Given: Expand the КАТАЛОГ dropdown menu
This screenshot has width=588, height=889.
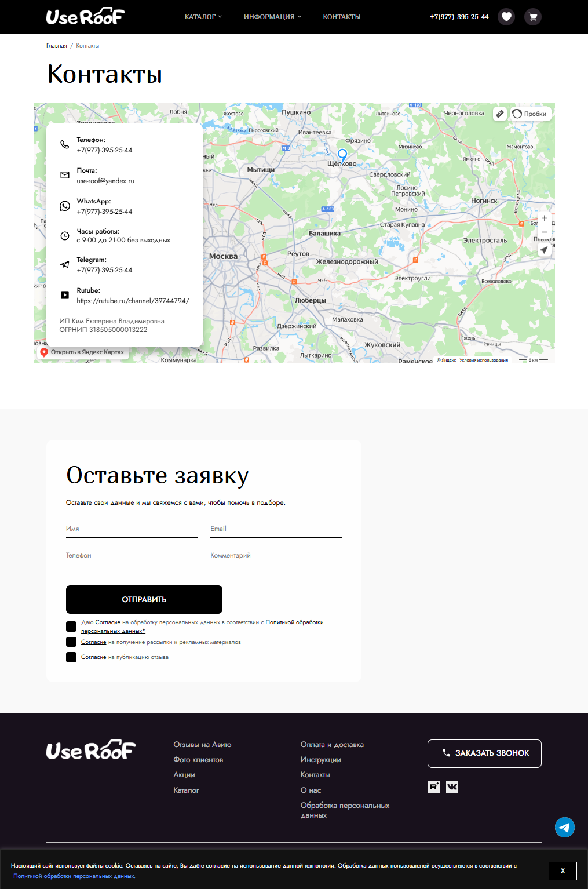Looking at the screenshot, I should coord(202,17).
